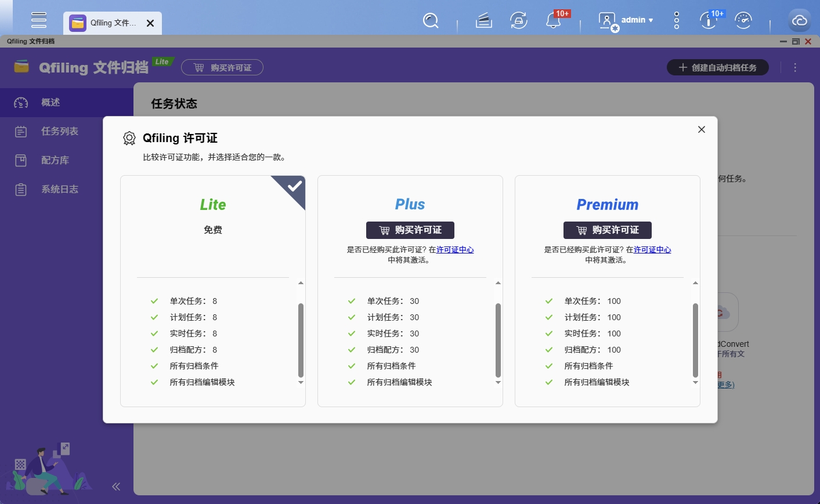Open 许可证中心 link in Plus card
Viewport: 820px width, 504px height.
pyautogui.click(x=455, y=250)
